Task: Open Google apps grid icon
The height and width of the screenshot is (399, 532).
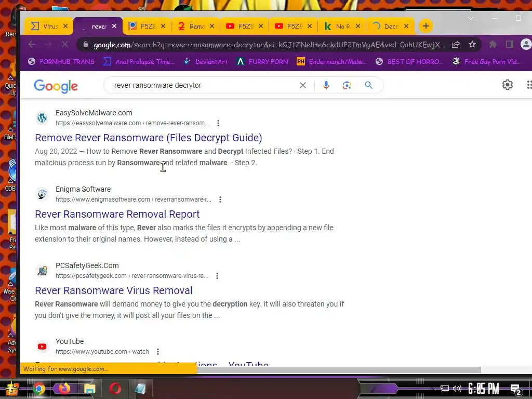Action: point(529,85)
